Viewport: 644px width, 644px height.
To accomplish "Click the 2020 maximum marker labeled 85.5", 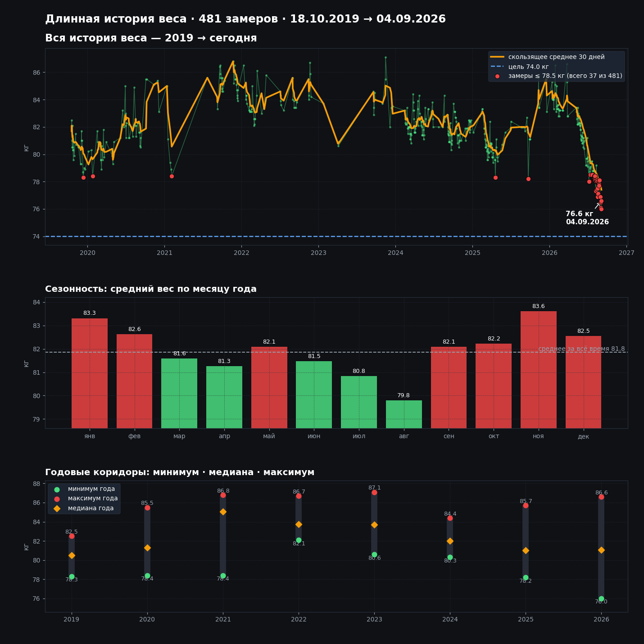I will coord(147,508).
